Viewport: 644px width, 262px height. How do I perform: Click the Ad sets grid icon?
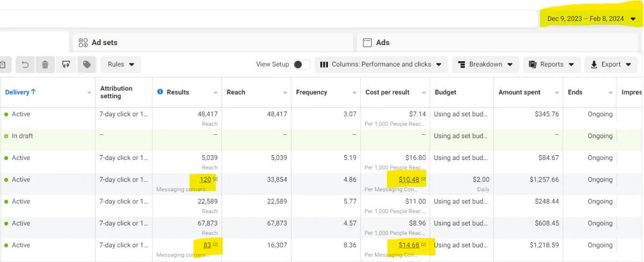(83, 42)
